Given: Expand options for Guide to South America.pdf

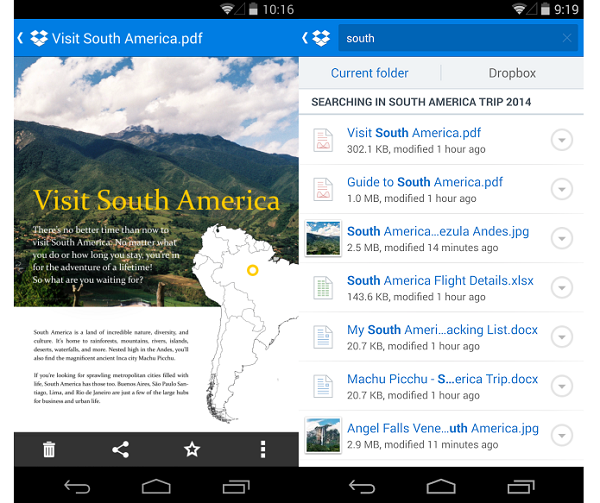Looking at the screenshot, I should click(562, 189).
